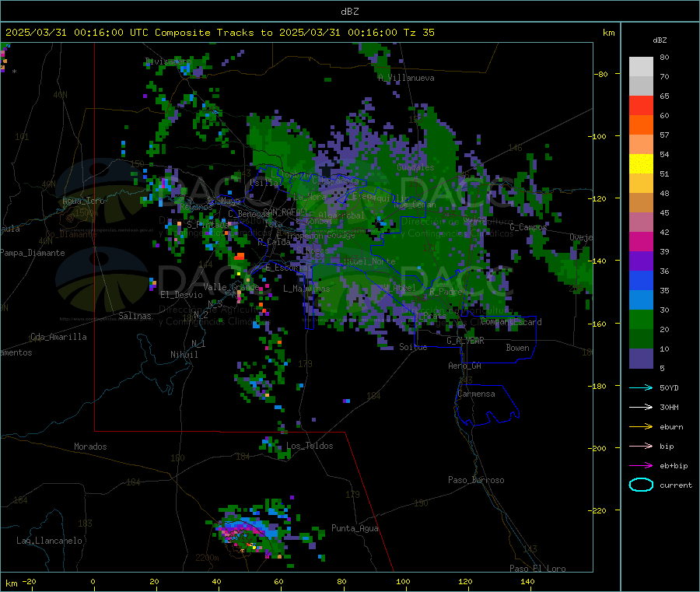Click the 'Aero_GA' map label
Image resolution: width=700 pixels, height=592 pixels.
click(x=464, y=366)
